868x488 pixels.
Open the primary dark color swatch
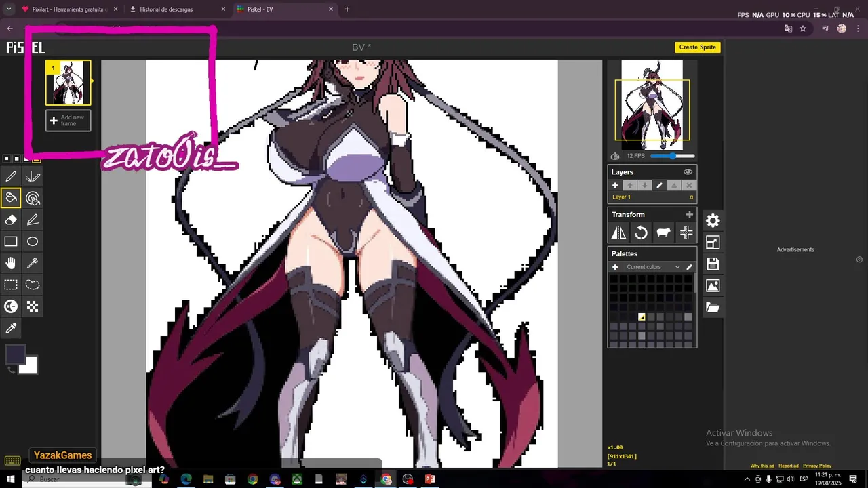point(15,354)
